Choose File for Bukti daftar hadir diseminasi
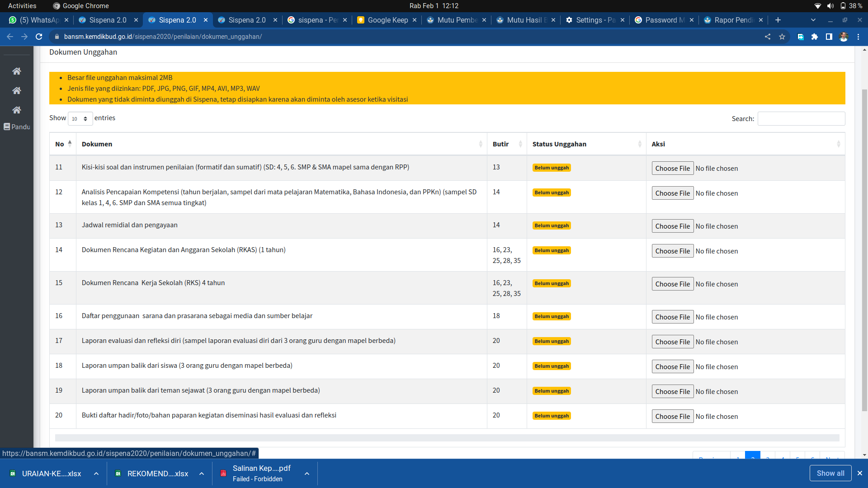 coord(673,416)
